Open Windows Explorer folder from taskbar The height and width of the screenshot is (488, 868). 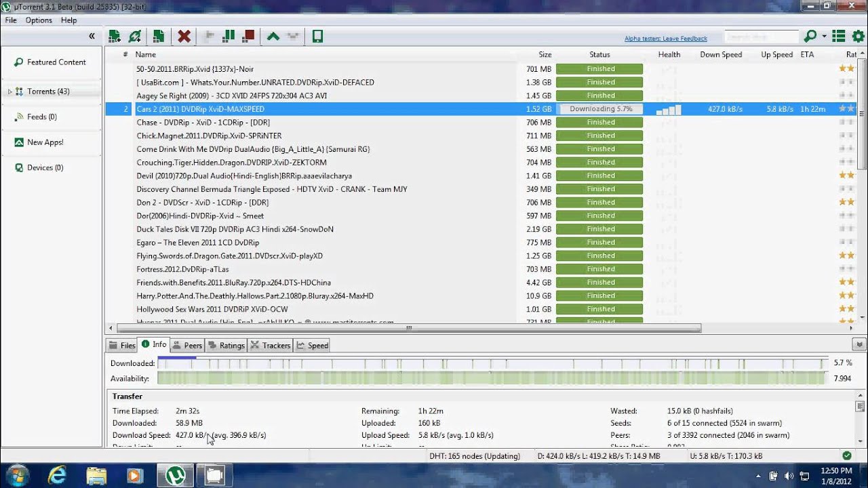point(96,476)
